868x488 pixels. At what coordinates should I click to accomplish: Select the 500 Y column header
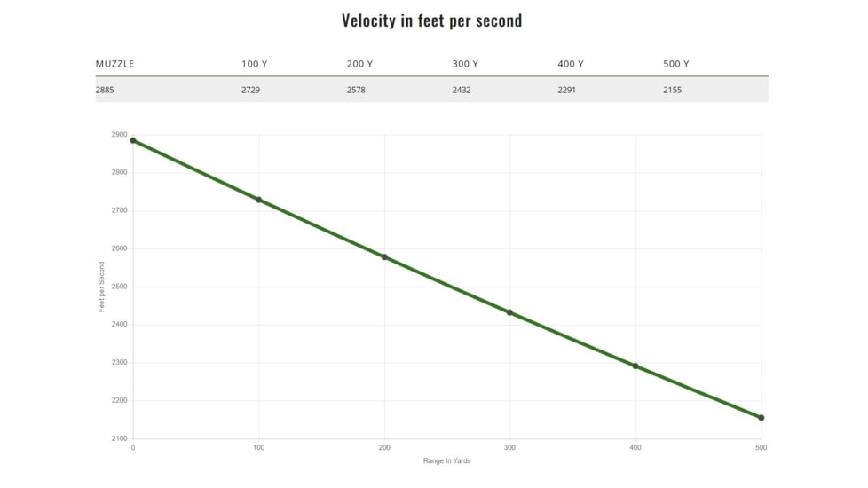tap(676, 64)
